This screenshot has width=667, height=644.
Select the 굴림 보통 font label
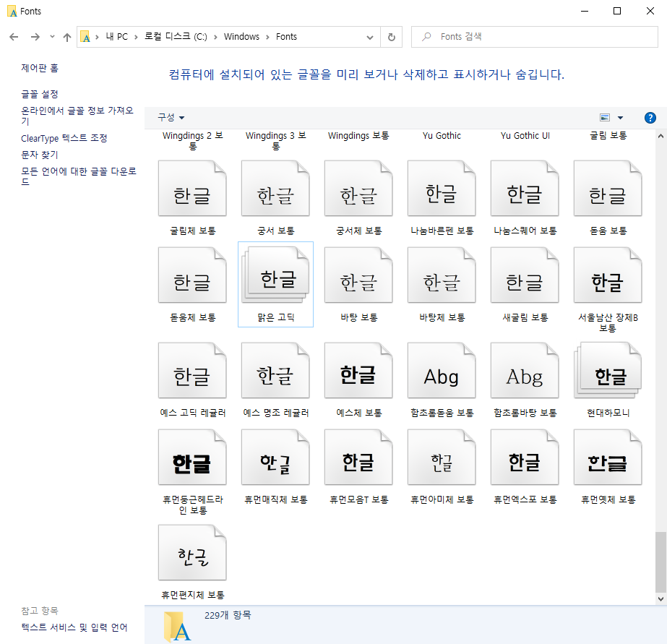(x=608, y=136)
